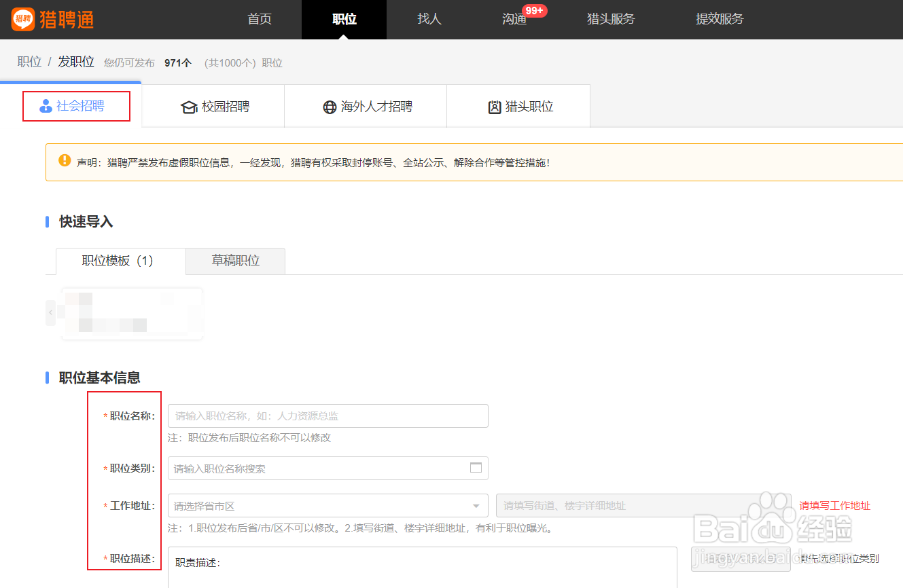Click the 快速导入 section heading

click(86, 222)
